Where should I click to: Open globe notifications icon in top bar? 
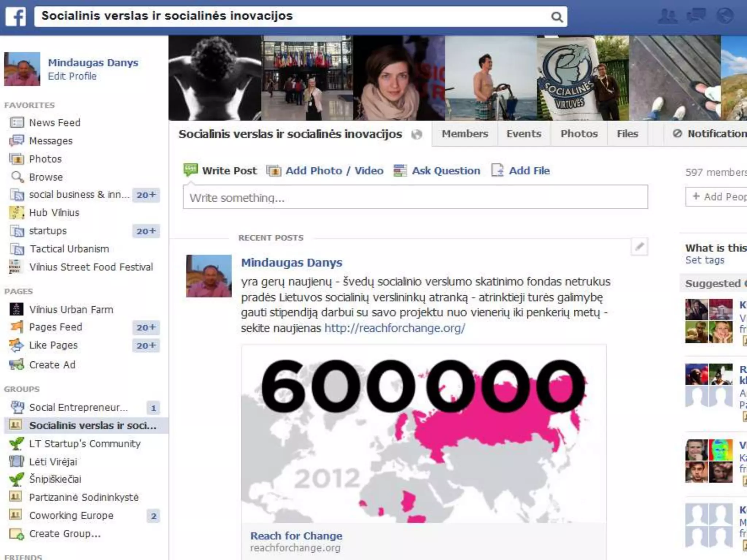(725, 16)
